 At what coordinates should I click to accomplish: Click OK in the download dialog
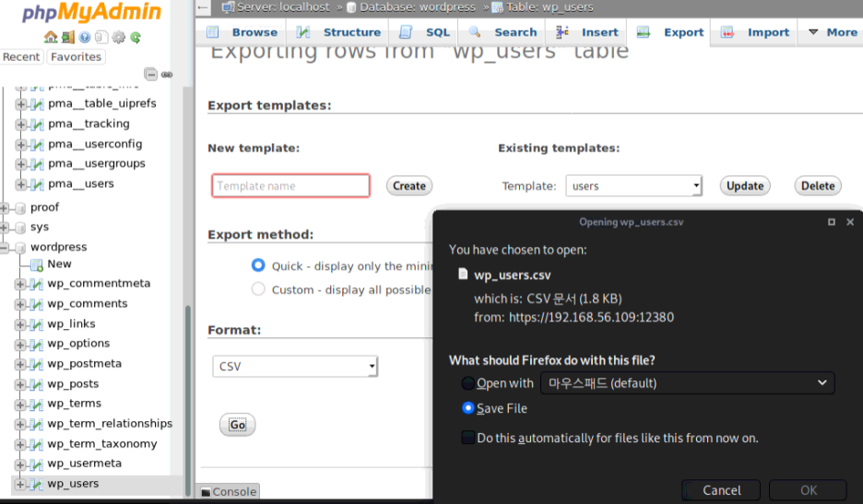click(x=808, y=490)
